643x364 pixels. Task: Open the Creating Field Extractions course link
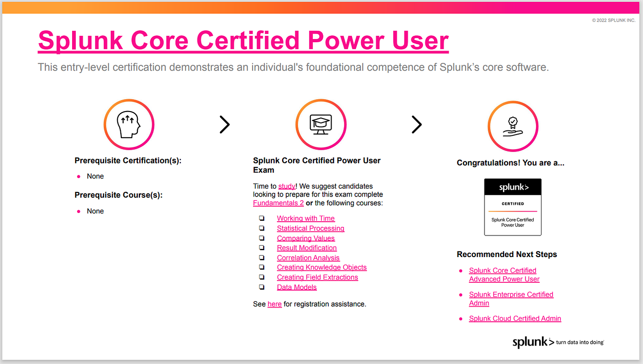click(317, 277)
